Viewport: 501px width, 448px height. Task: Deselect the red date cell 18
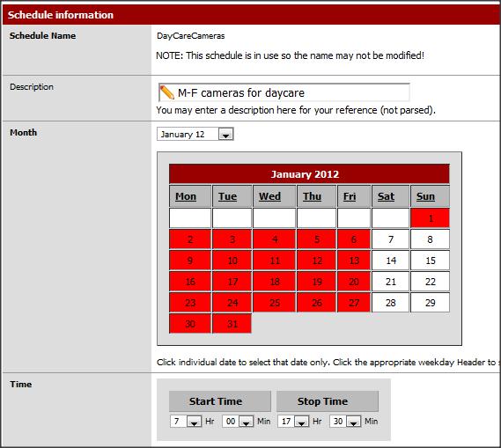[x=275, y=282]
